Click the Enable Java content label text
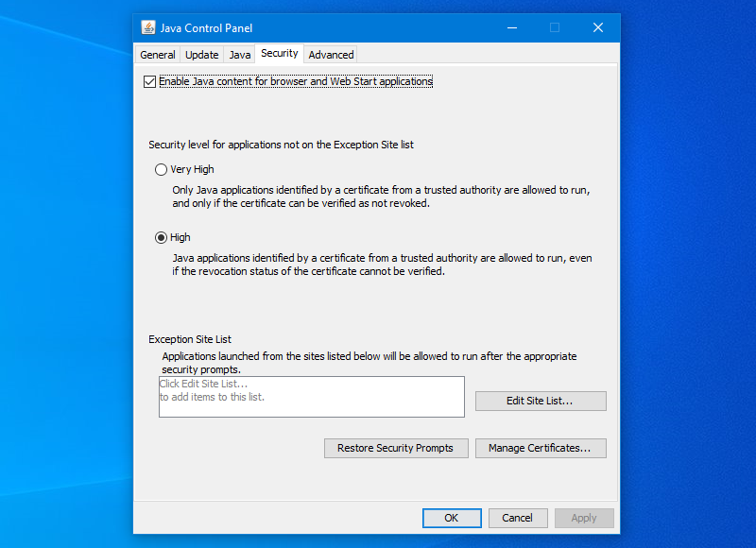The image size is (756, 548). click(x=296, y=81)
